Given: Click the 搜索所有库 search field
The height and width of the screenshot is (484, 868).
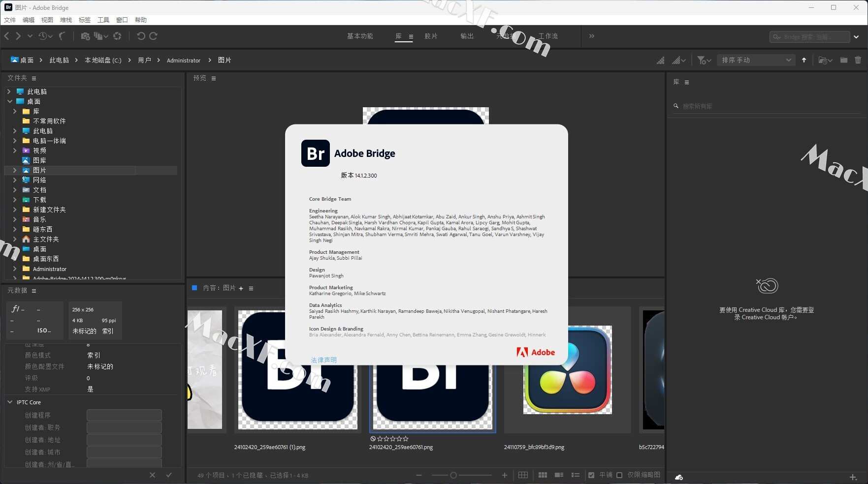Looking at the screenshot, I should (767, 106).
